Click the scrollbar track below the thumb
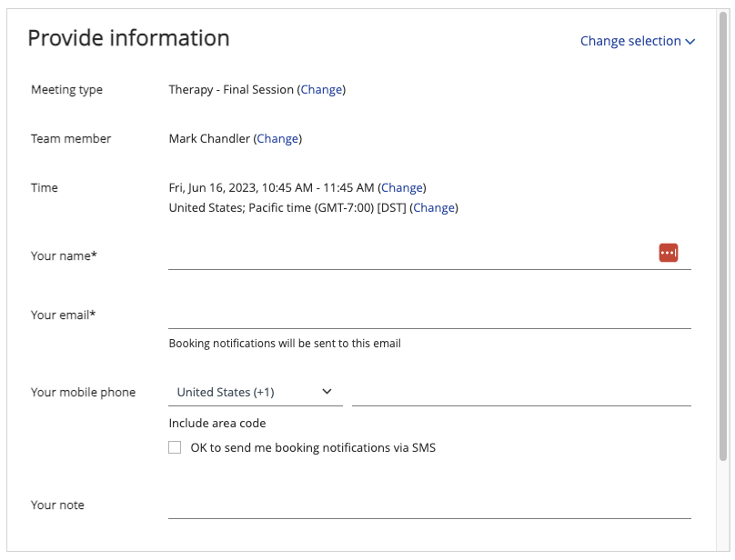Image resolution: width=735 pixels, height=560 pixels. coord(724,506)
